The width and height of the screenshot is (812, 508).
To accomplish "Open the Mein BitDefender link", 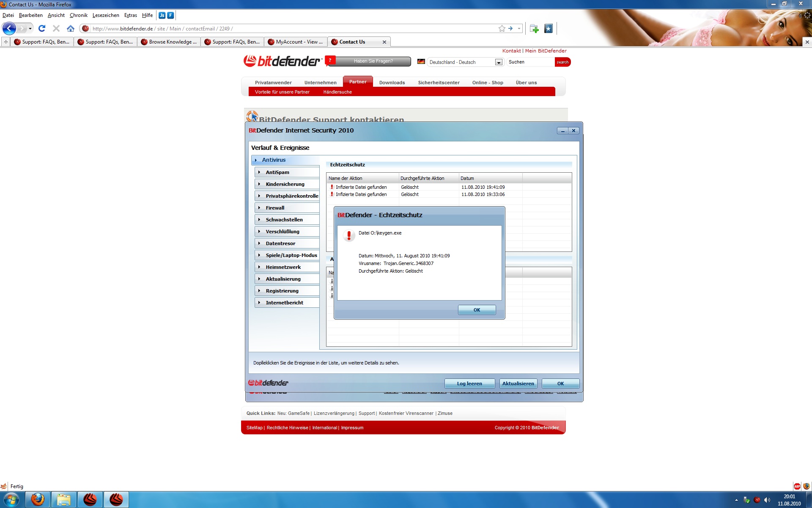I will point(546,51).
